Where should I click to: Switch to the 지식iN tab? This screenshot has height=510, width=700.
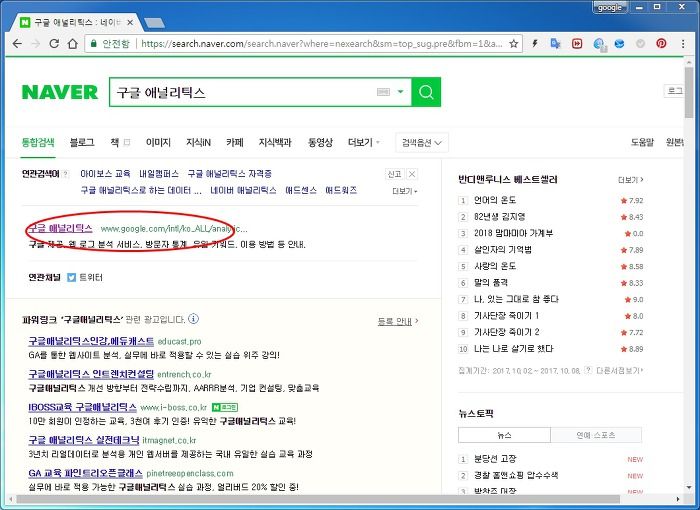click(x=198, y=142)
